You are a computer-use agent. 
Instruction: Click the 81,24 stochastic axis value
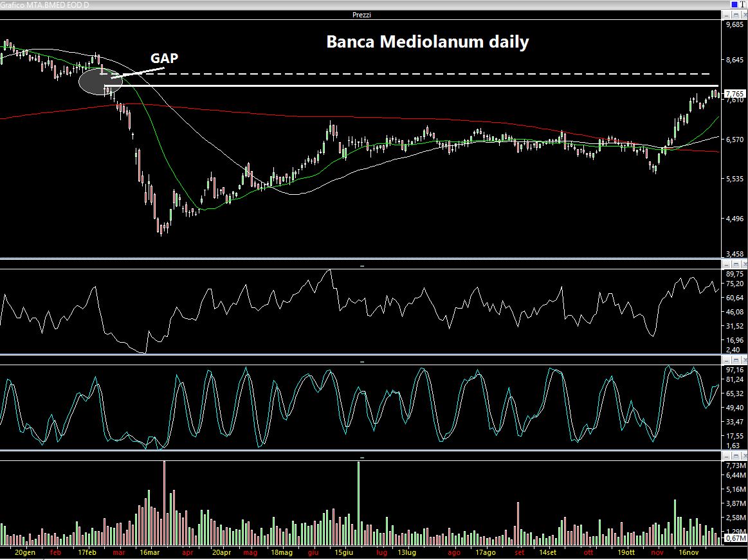tap(734, 380)
